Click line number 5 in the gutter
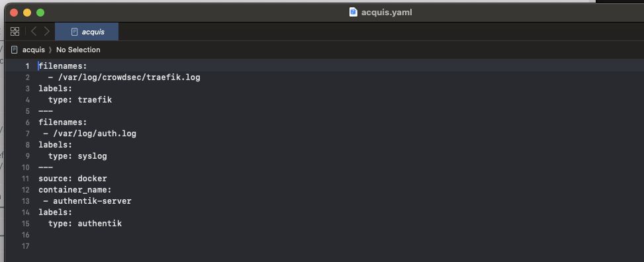The width and height of the screenshot is (644, 262). pyautogui.click(x=27, y=111)
